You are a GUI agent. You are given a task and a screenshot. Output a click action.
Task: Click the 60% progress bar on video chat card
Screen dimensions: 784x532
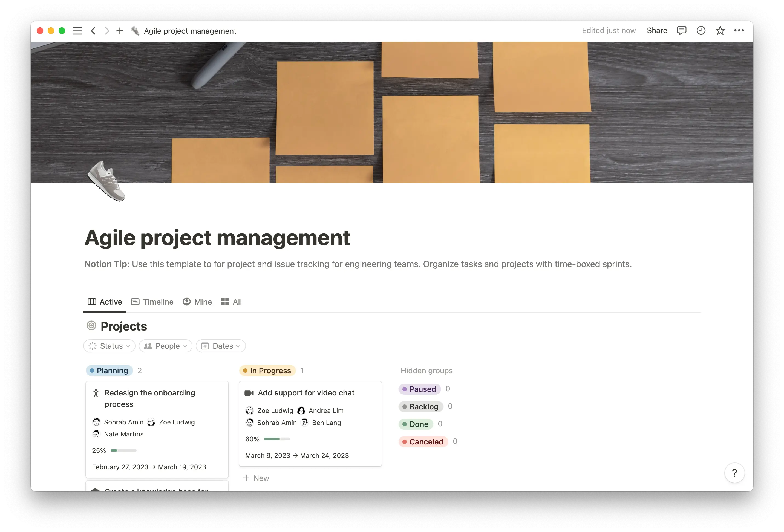(277, 439)
